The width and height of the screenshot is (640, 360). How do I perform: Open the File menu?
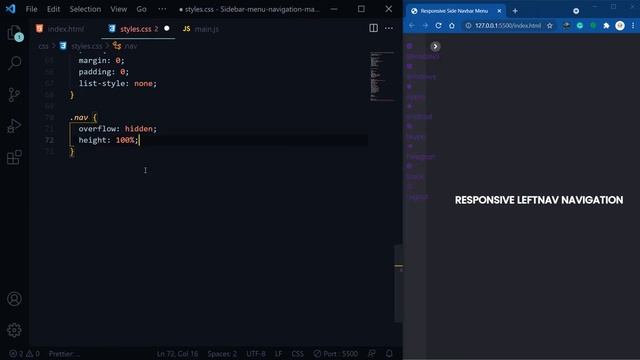[31, 9]
